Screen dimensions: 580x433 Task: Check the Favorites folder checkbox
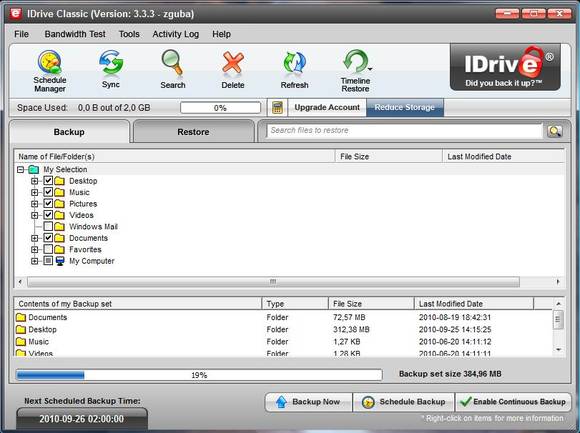point(48,249)
